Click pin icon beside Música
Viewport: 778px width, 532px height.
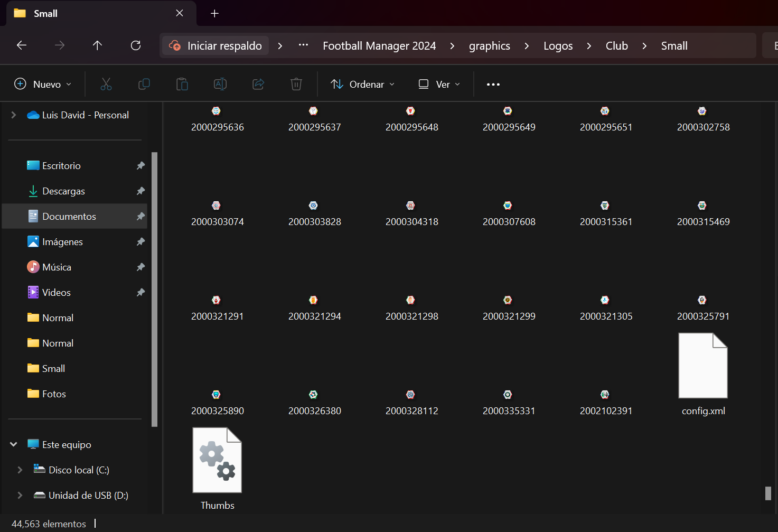pyautogui.click(x=140, y=267)
